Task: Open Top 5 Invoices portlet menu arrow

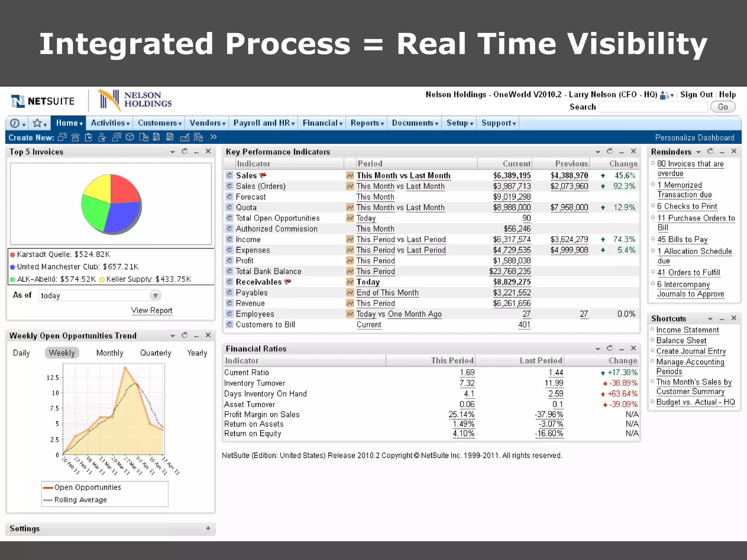Action: coord(173,152)
